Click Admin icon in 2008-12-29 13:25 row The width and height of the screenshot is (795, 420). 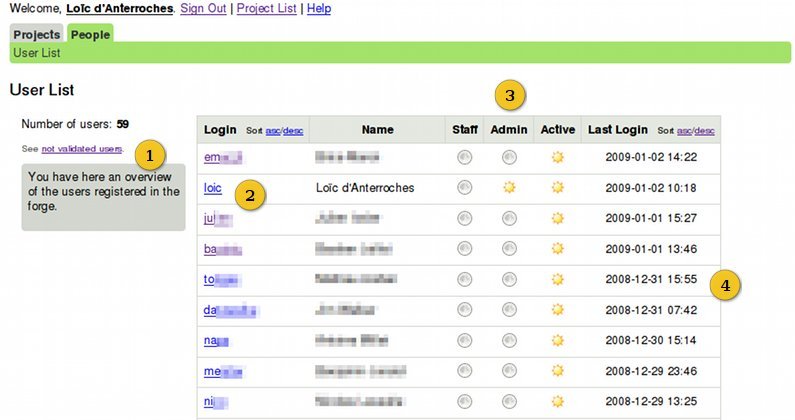pos(509,402)
